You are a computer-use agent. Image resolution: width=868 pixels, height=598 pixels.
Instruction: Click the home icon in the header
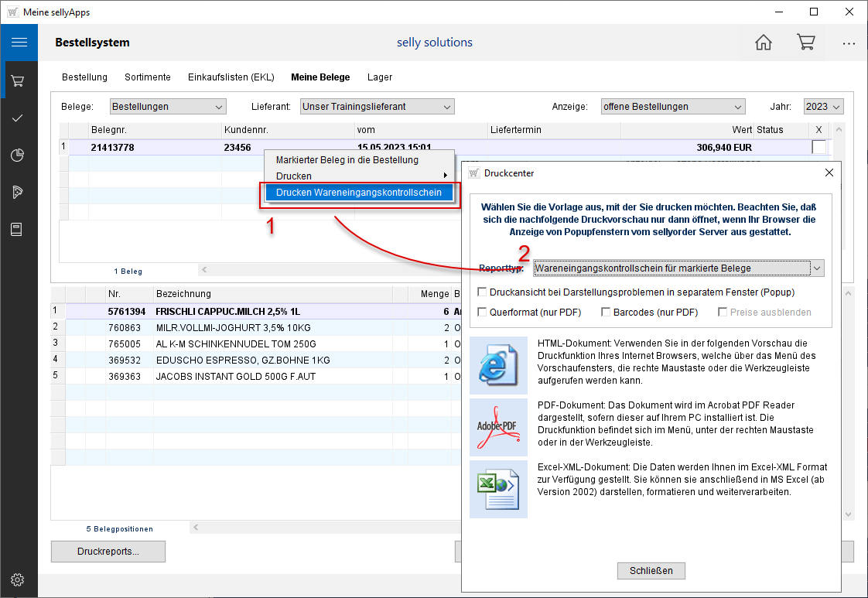pyautogui.click(x=763, y=43)
